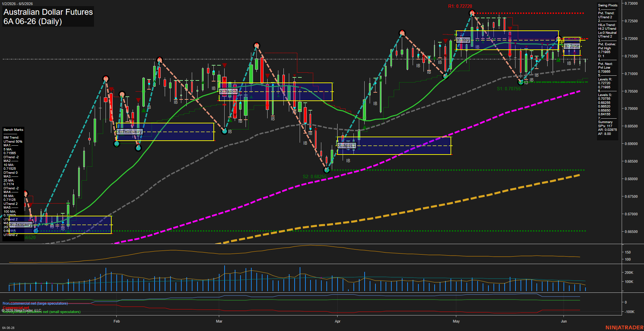Viewport: 644px width, 331px height.
Task: Click the -100K COT axis label
Action: pyautogui.click(x=629, y=312)
